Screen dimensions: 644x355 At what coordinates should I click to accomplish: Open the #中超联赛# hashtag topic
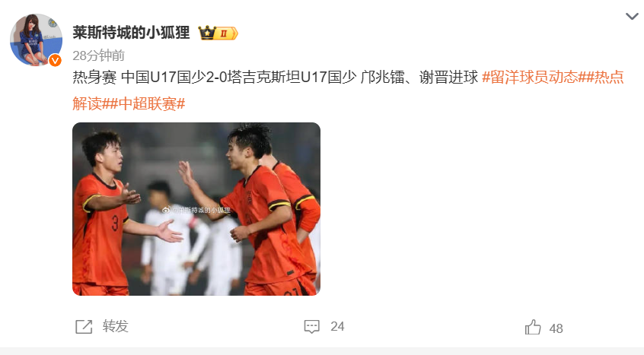click(148, 103)
